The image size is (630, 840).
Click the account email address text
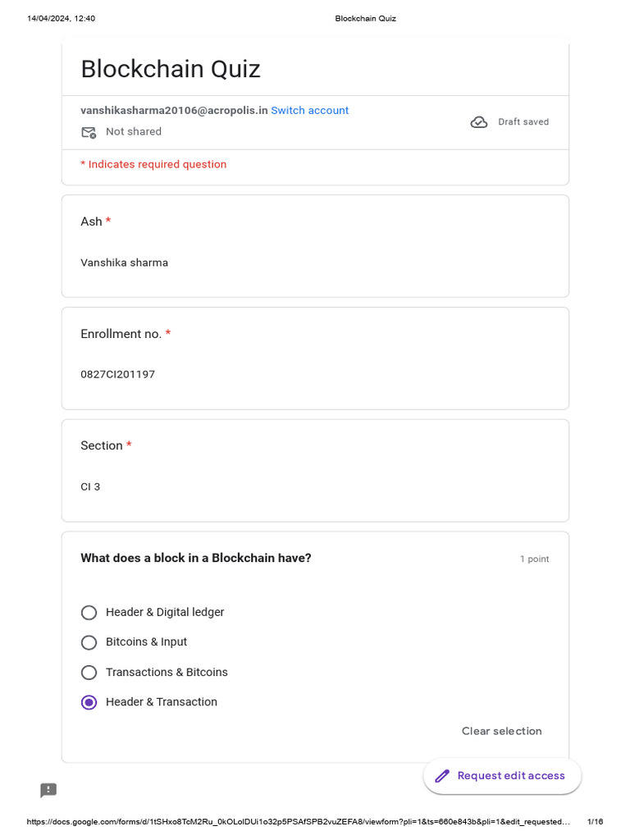pos(174,110)
